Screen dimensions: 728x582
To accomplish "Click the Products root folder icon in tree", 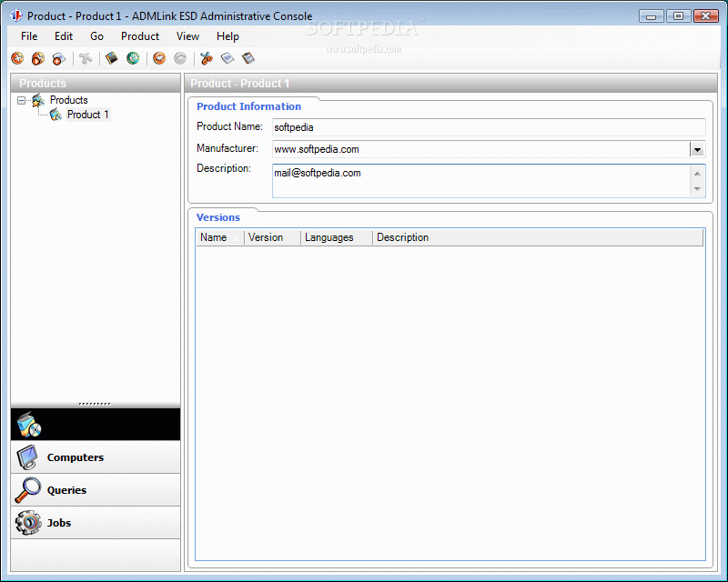I will [x=37, y=100].
